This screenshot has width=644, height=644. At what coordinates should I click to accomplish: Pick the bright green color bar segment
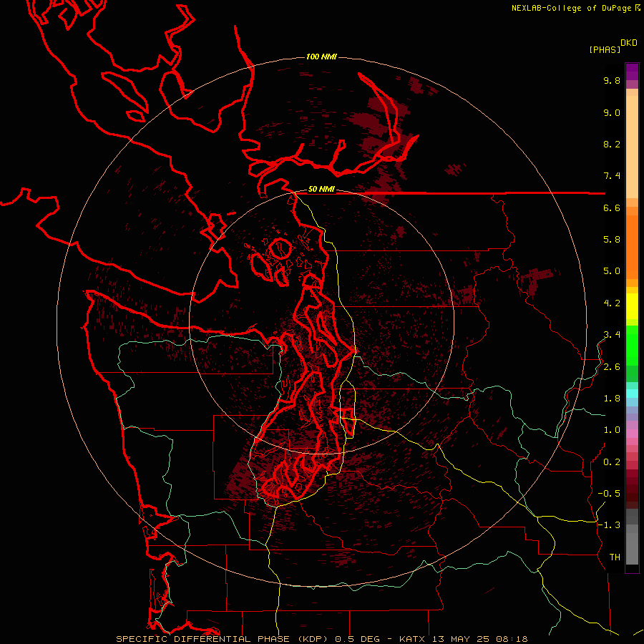(x=632, y=345)
